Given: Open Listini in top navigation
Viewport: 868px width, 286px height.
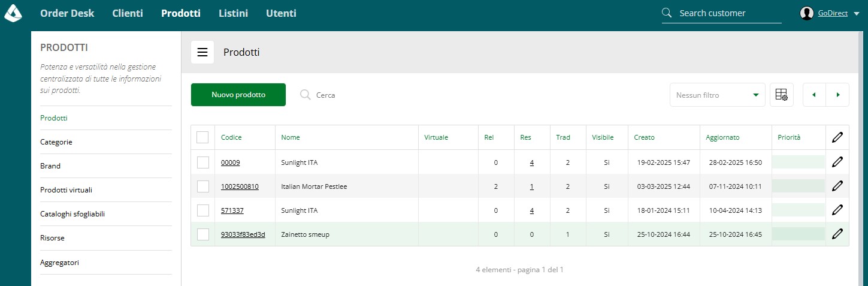Looking at the screenshot, I should 233,13.
